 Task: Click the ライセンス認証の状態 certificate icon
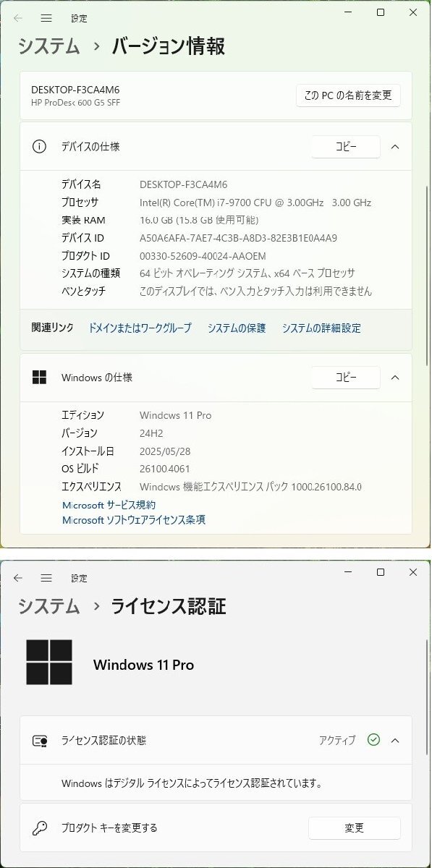coord(40,741)
